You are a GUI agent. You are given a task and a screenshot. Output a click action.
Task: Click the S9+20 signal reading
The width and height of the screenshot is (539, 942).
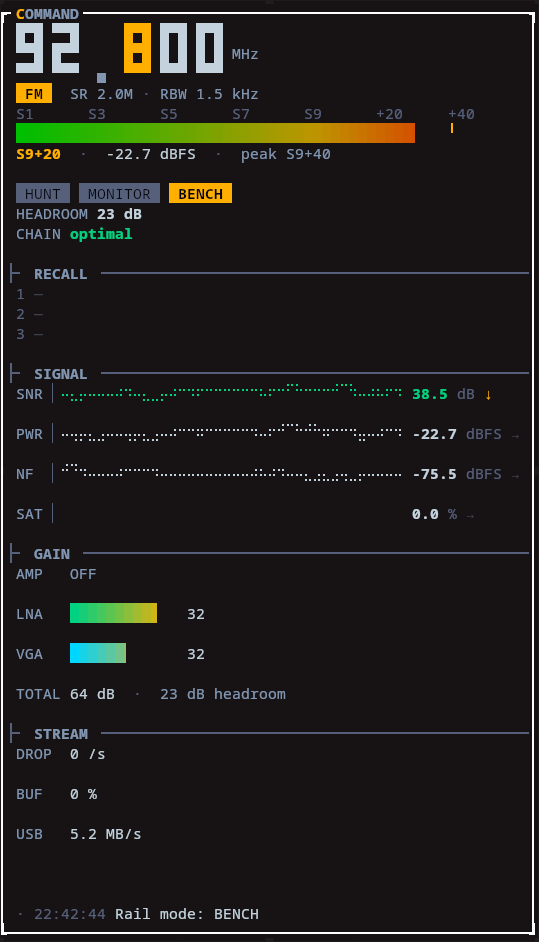(x=38, y=154)
